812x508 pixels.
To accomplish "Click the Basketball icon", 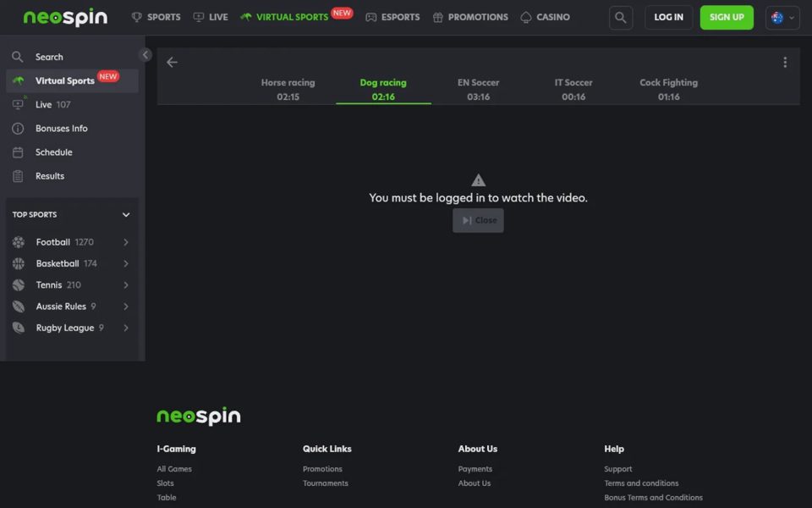I will point(19,263).
